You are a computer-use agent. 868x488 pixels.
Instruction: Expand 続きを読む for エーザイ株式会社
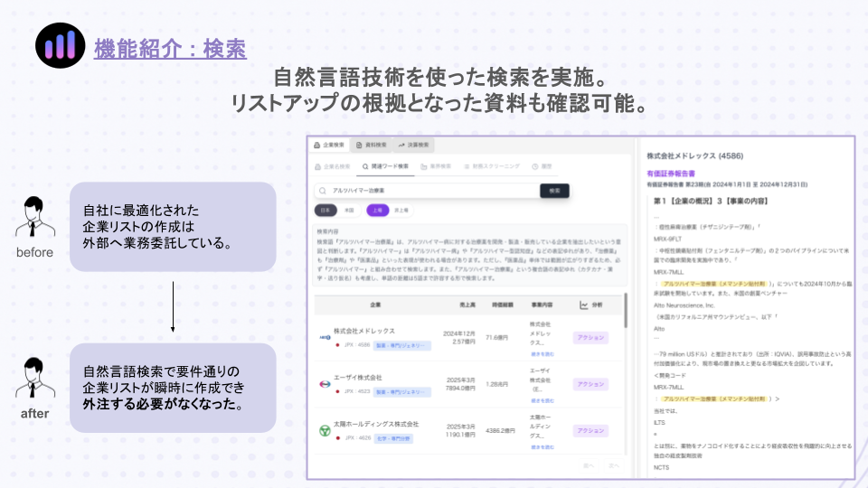point(542,400)
